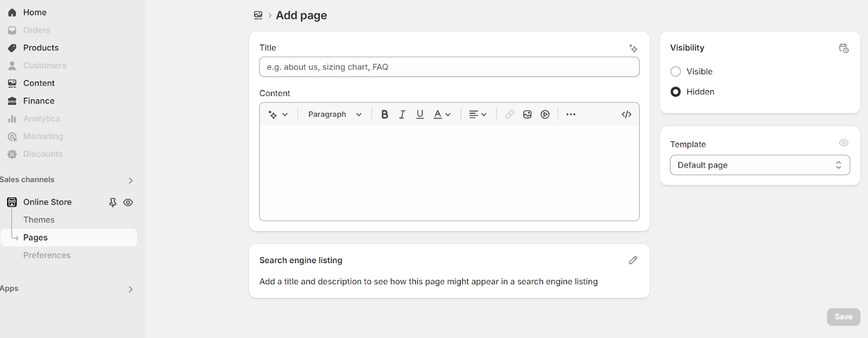Open the Paragraph style dropdown
868x338 pixels.
click(335, 114)
